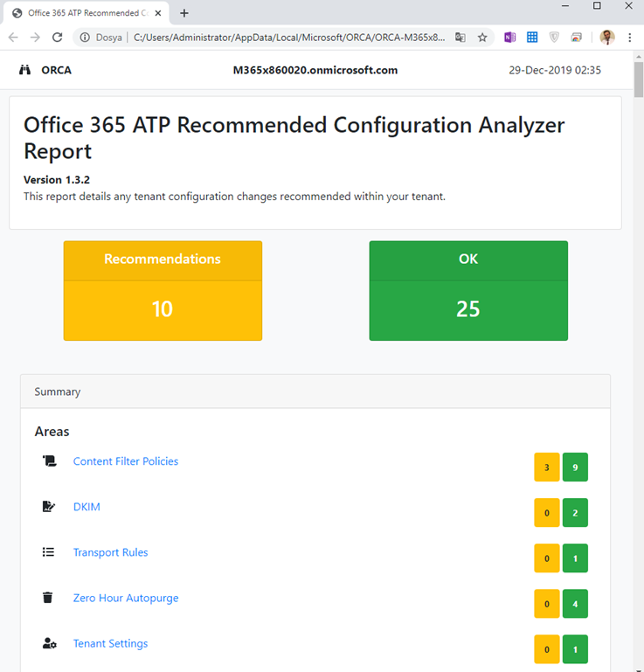This screenshot has height=672, width=644.
Task: Click the green OK count card
Action: coord(468,291)
